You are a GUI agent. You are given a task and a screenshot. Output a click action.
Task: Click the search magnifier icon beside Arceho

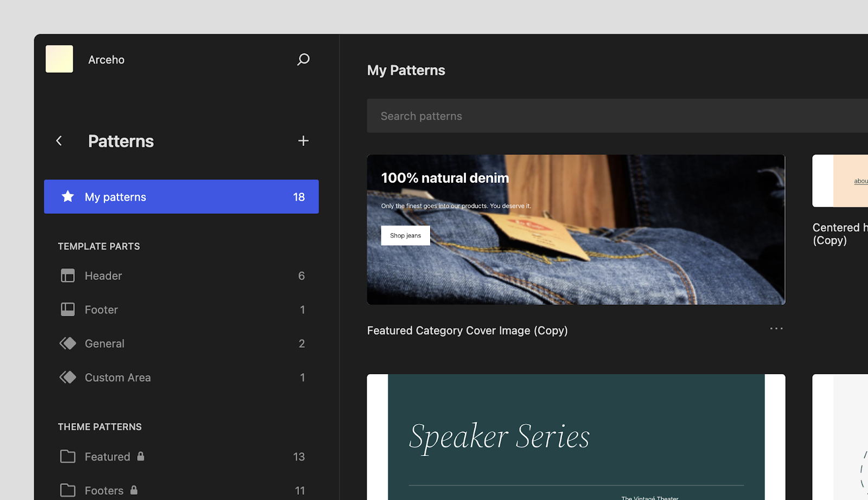pyautogui.click(x=303, y=59)
